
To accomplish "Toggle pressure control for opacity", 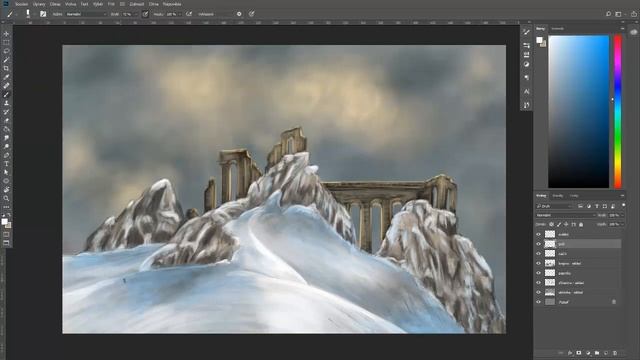I will pos(145,14).
